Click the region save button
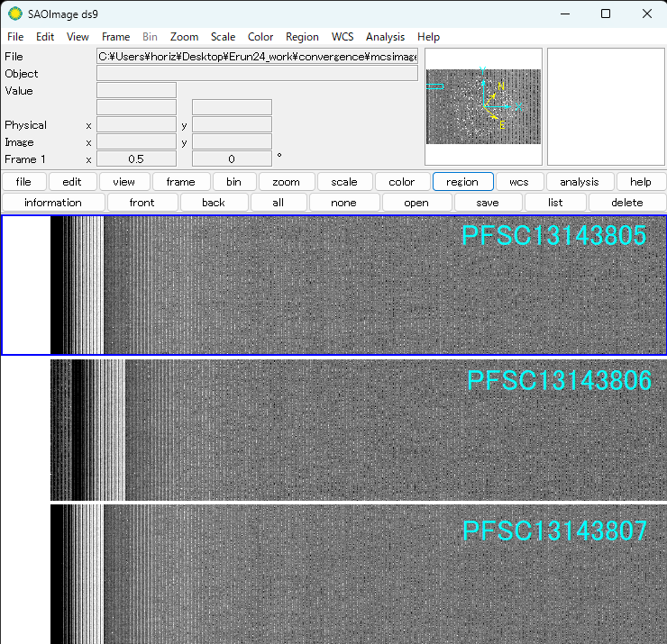The height and width of the screenshot is (644, 667). 487,203
